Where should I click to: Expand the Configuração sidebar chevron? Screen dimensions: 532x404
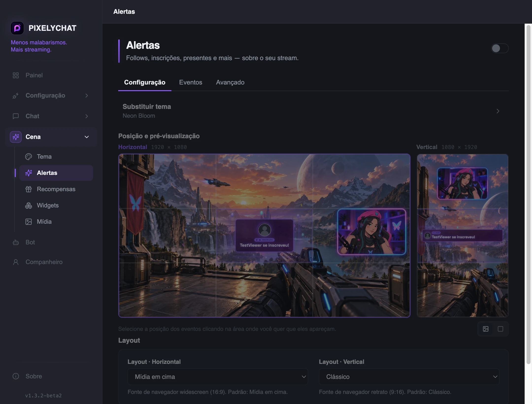coord(87,96)
